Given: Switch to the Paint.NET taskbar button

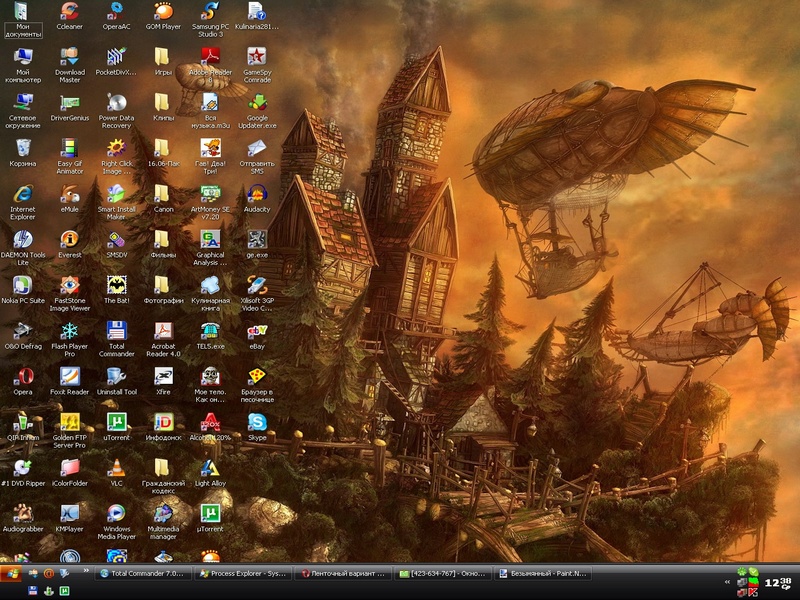Looking at the screenshot, I should point(543,573).
